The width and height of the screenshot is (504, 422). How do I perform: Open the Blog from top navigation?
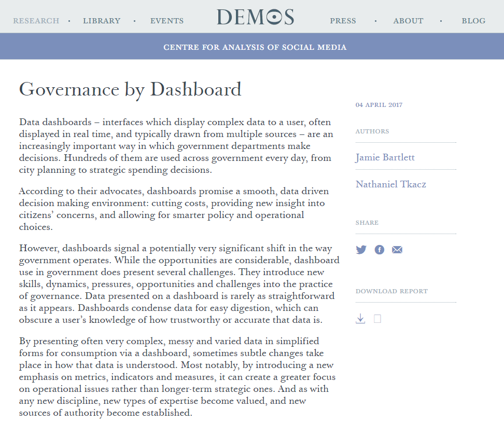tap(473, 21)
